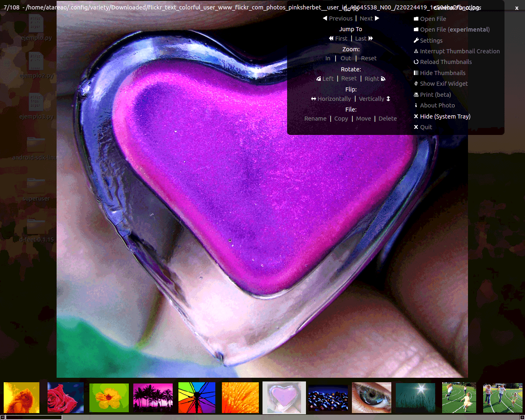Select Print (beta) entry

(x=432, y=95)
